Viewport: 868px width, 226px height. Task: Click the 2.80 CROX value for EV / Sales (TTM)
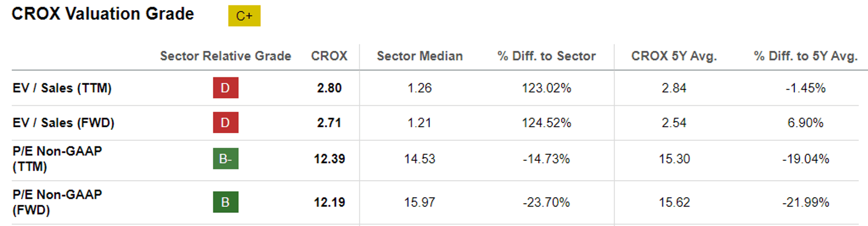point(329,88)
